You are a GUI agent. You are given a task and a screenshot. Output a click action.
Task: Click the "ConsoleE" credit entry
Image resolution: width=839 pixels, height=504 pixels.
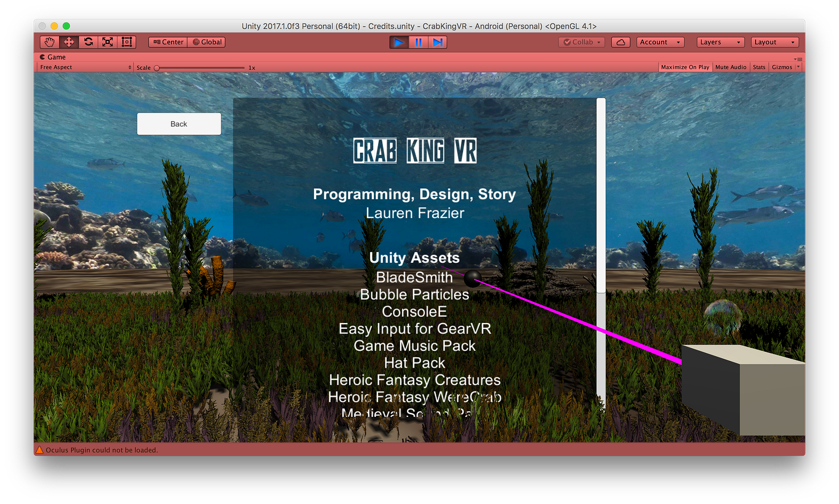point(414,312)
